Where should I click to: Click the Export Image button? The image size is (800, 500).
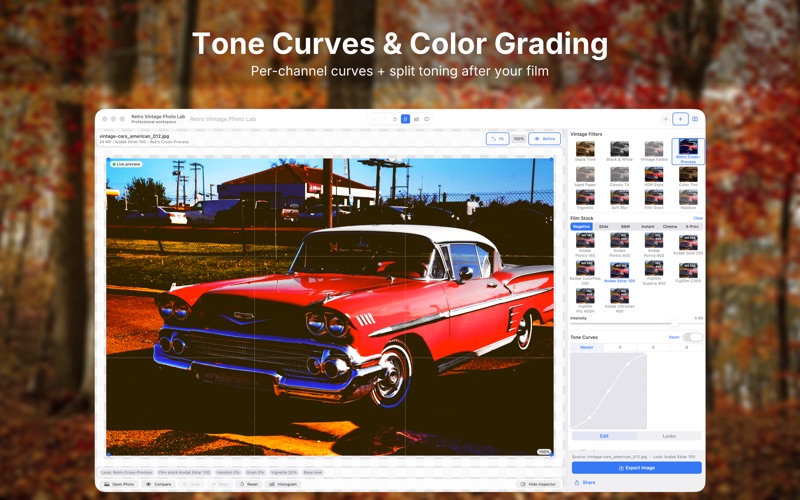point(636,468)
